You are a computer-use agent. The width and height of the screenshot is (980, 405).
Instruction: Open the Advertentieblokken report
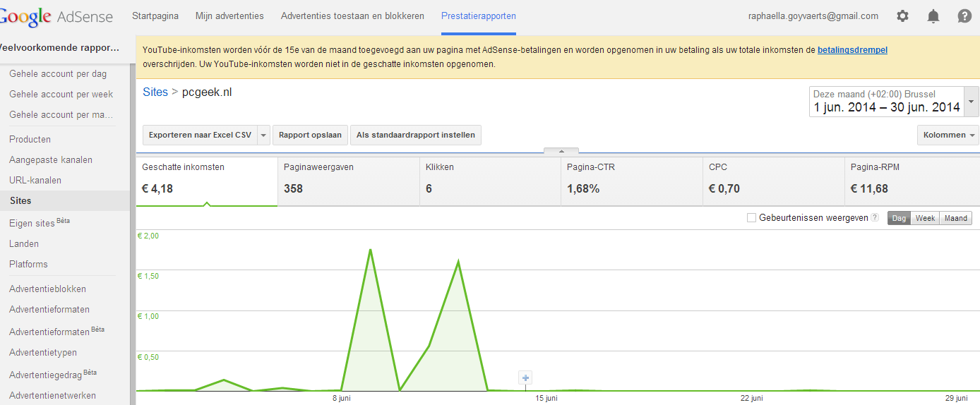point(47,289)
